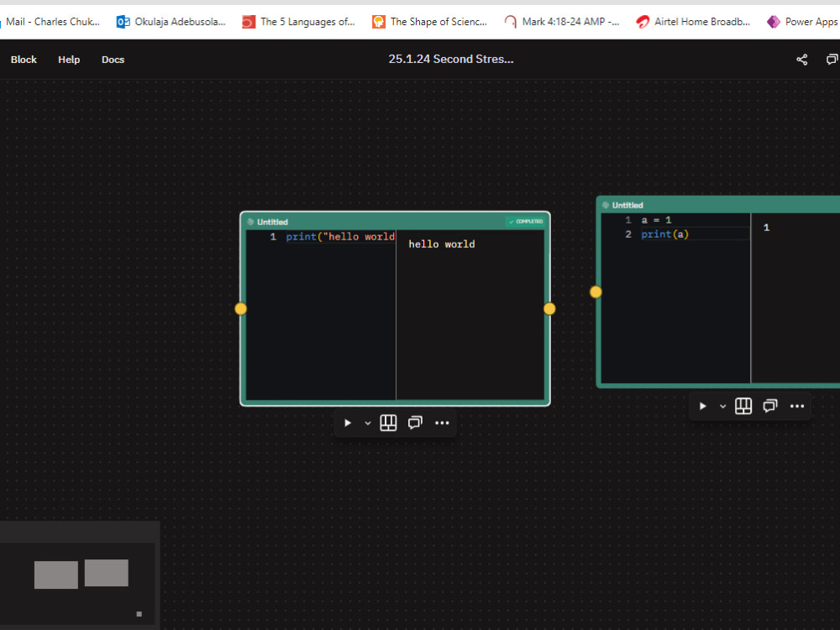
Task: Open The Shape of Scienc... bookmark
Action: [429, 22]
